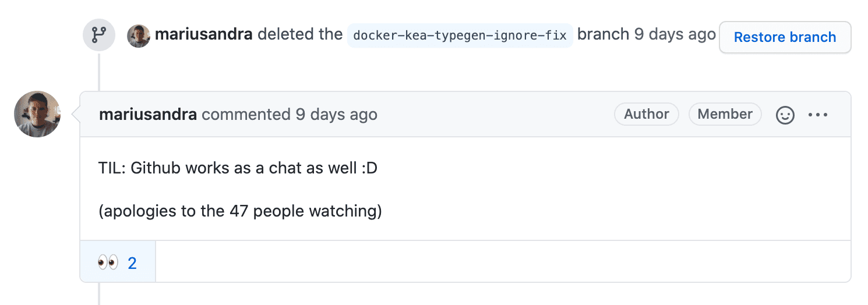868x305 pixels.
Task: Click the docker-kea-typegen-ignore-fix branch label
Action: [460, 36]
